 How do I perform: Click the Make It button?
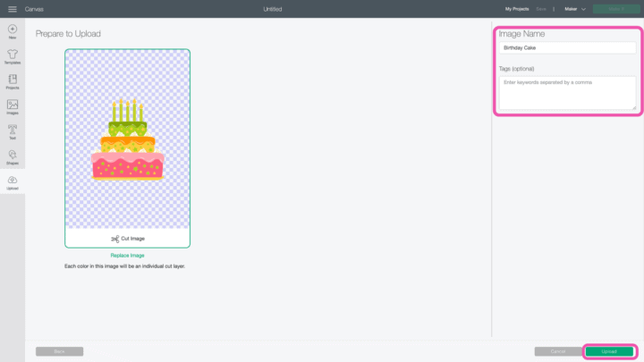pos(615,9)
